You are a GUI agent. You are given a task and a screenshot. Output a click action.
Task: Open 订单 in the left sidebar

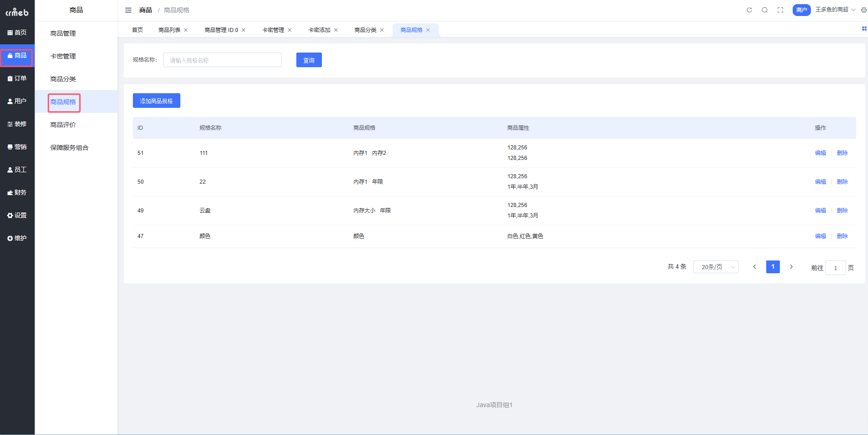(17, 79)
